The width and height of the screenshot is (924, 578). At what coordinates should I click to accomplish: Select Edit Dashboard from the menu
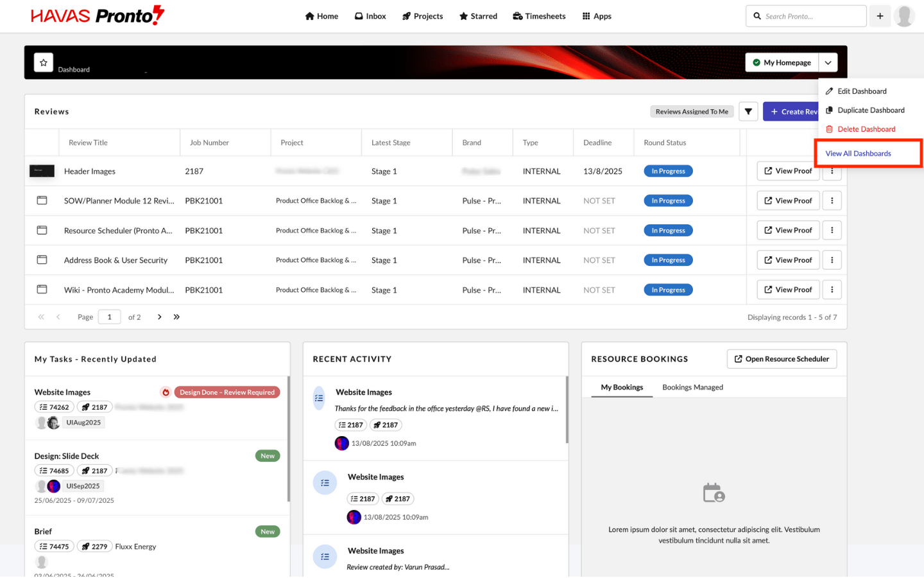point(861,91)
